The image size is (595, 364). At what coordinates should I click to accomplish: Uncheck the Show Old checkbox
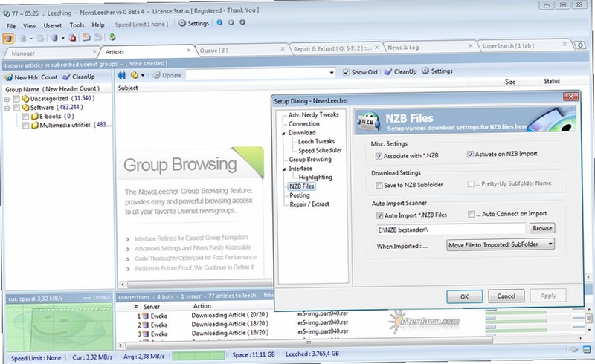(346, 72)
